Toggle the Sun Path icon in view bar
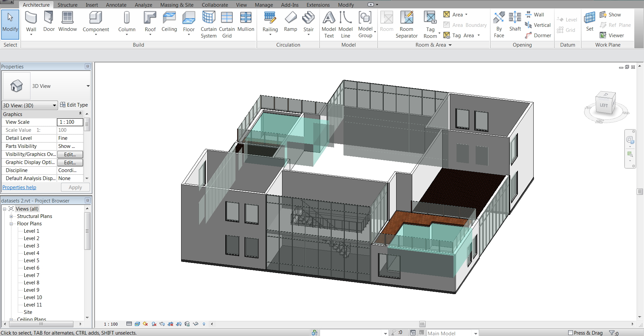 (145, 324)
